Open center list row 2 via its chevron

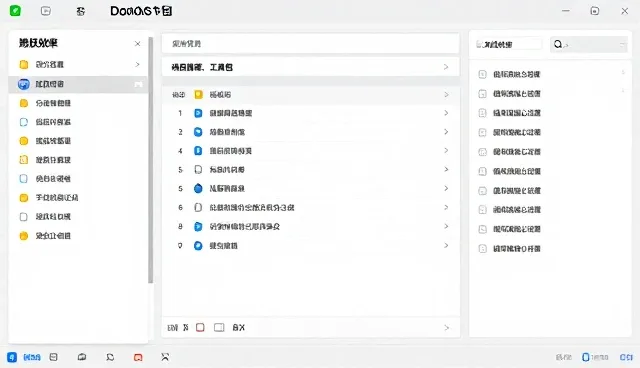click(x=446, y=132)
